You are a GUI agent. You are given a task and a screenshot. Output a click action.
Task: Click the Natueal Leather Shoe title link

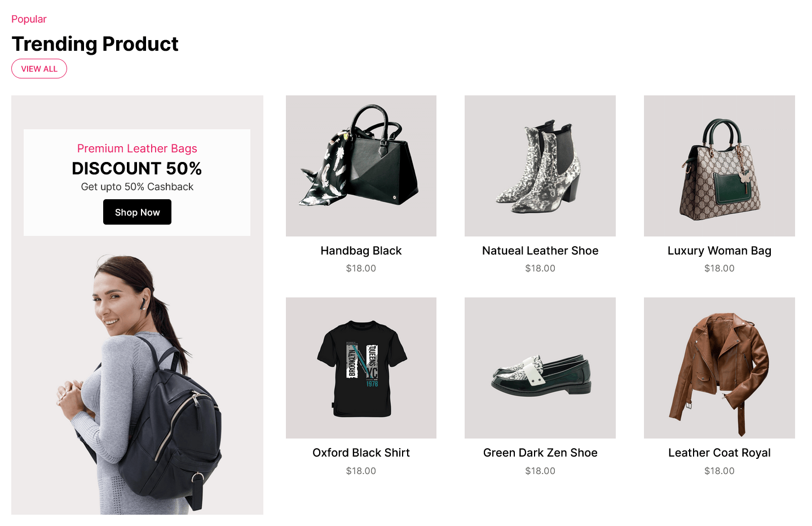click(540, 251)
